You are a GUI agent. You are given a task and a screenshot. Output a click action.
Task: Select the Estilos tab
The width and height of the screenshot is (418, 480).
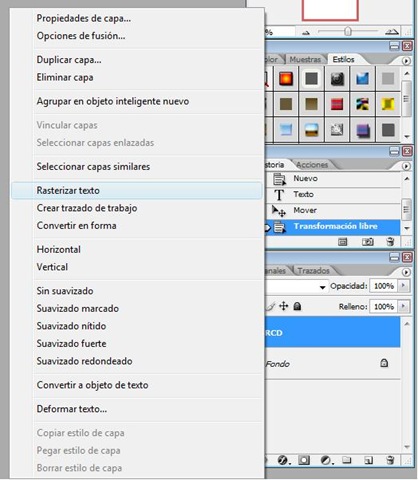(x=343, y=59)
